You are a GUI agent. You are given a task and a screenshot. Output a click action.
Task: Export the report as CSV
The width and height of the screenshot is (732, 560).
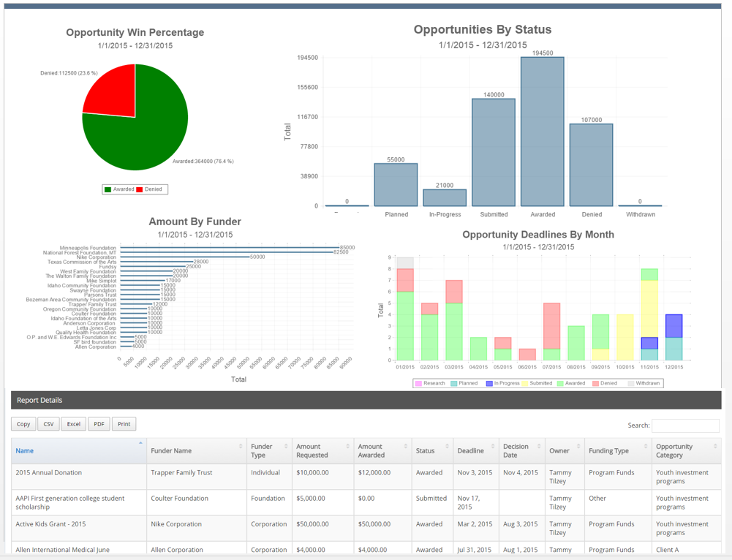pyautogui.click(x=48, y=424)
